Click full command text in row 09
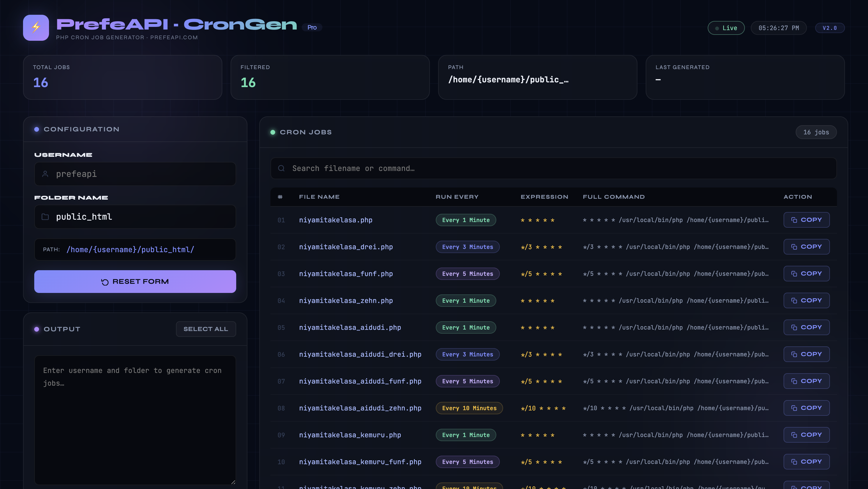The width and height of the screenshot is (868, 489). coord(676,435)
